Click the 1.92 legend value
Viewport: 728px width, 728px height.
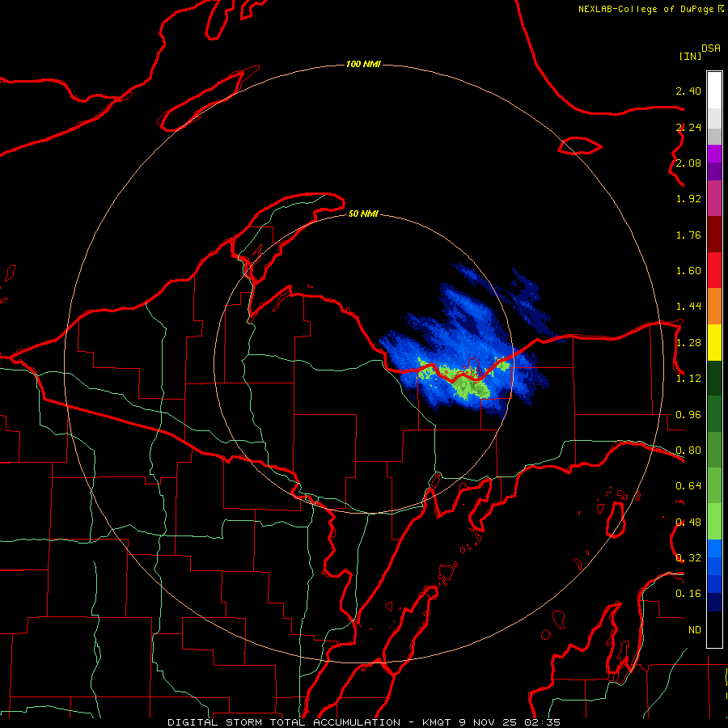[x=688, y=199]
